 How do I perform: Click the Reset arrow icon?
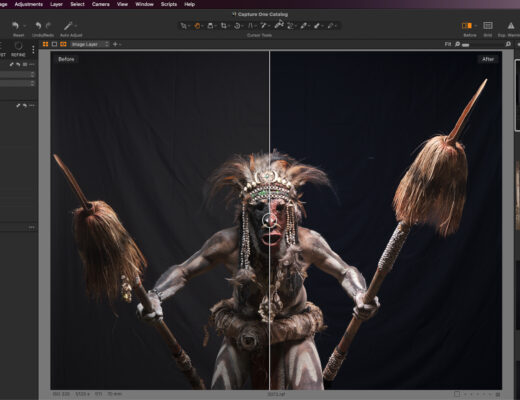[15, 25]
